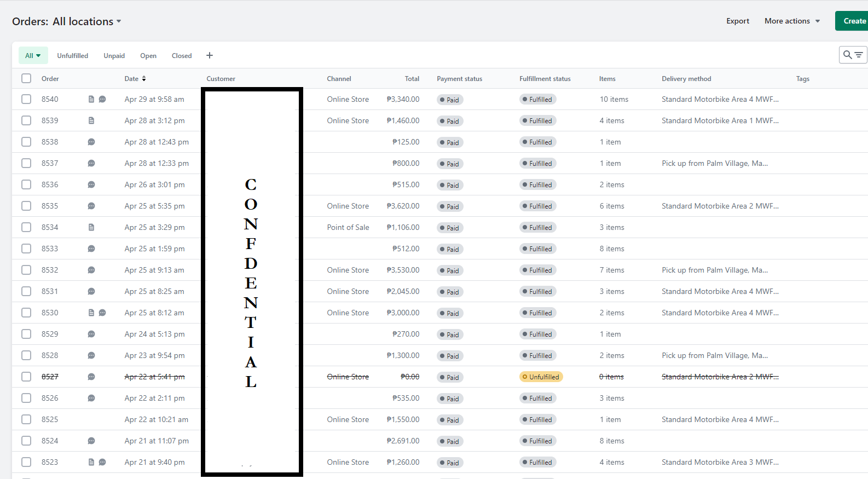
Task: Tick the select-all orders checkbox in header
Action: click(x=26, y=78)
